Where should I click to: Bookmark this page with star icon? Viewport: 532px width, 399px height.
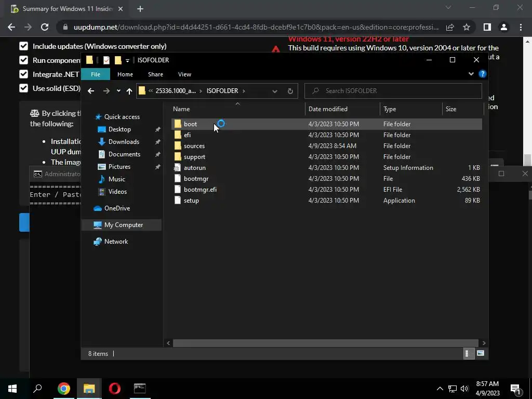[467, 27]
